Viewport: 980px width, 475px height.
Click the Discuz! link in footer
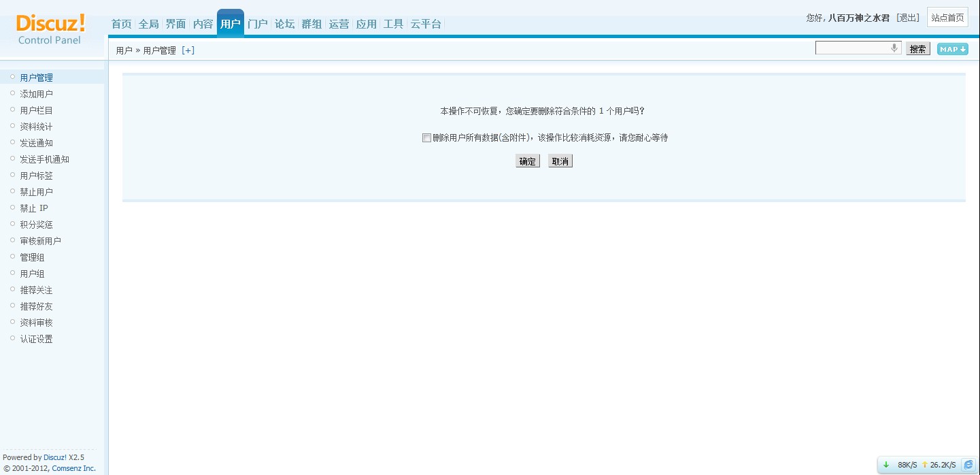pyautogui.click(x=55, y=457)
